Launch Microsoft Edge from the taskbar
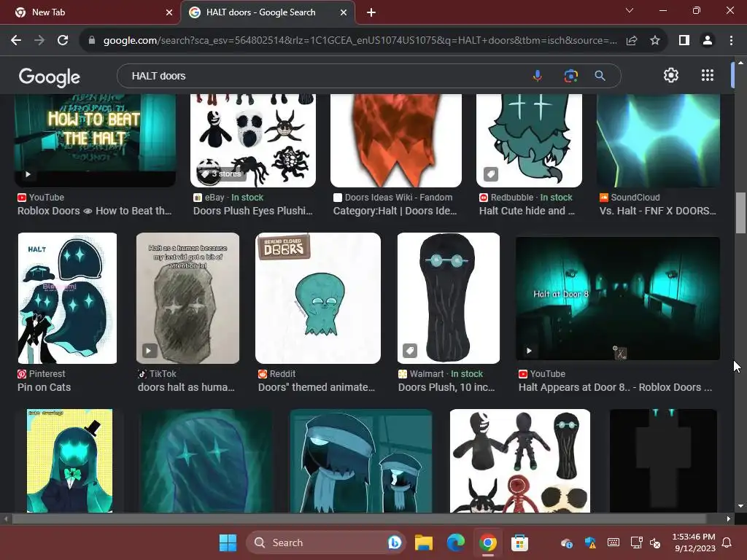Image resolution: width=747 pixels, height=560 pixels. (x=455, y=542)
